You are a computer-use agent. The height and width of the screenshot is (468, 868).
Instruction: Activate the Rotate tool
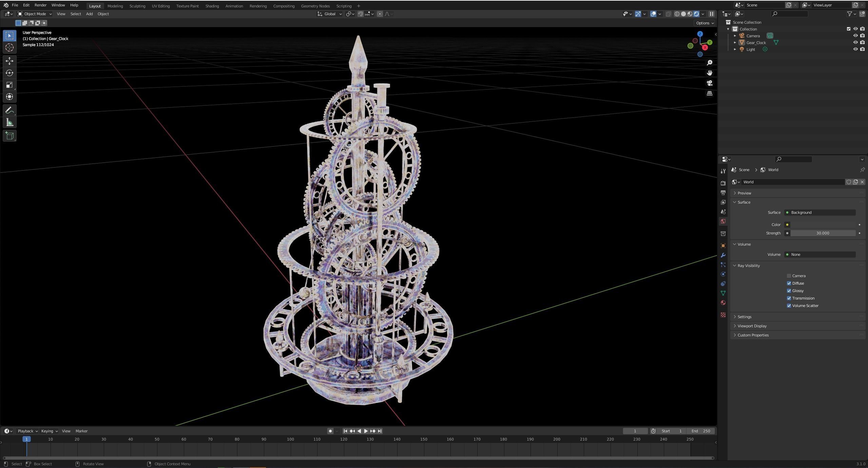click(9, 73)
